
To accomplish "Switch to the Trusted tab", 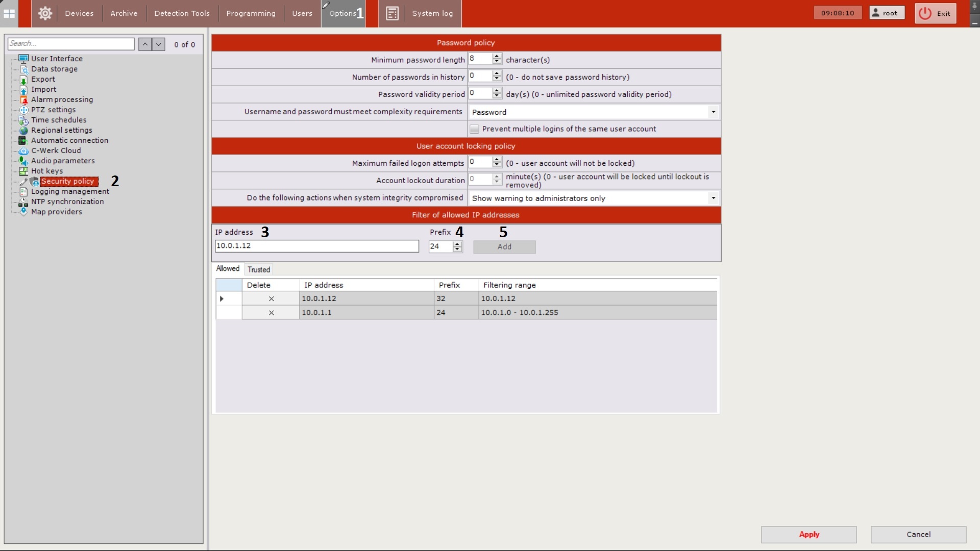I will click(x=258, y=269).
